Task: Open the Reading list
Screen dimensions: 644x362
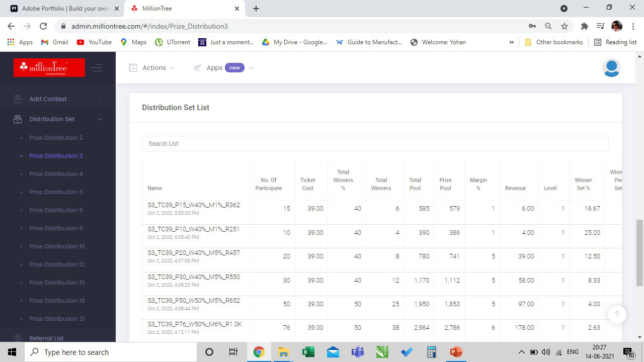Action: pyautogui.click(x=615, y=42)
